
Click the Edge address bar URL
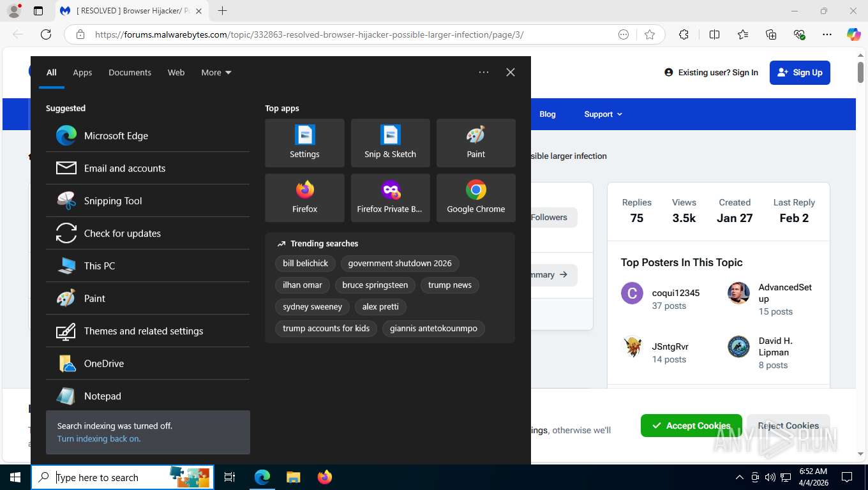tap(309, 34)
